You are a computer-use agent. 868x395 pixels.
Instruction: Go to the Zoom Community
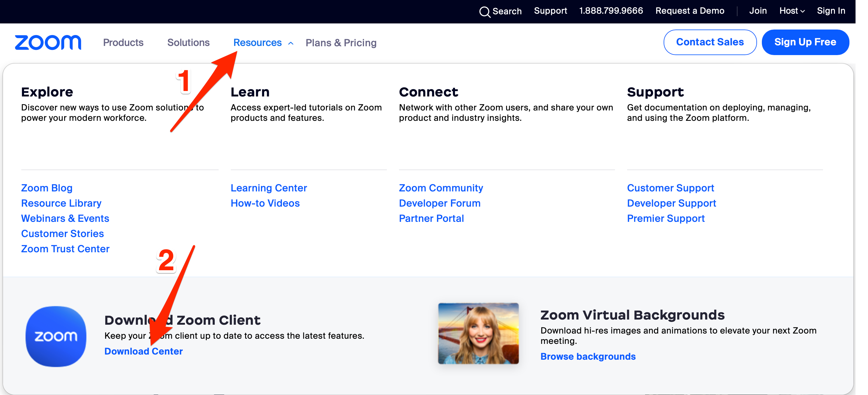[441, 188]
